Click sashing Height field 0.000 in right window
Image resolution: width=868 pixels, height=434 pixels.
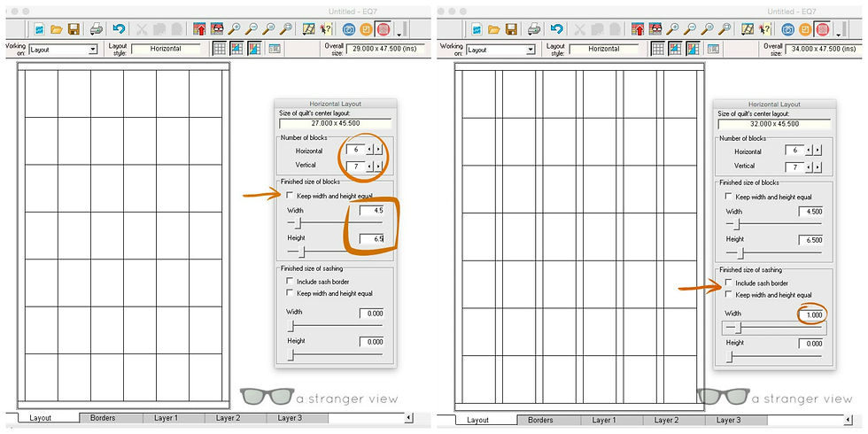pyautogui.click(x=811, y=344)
